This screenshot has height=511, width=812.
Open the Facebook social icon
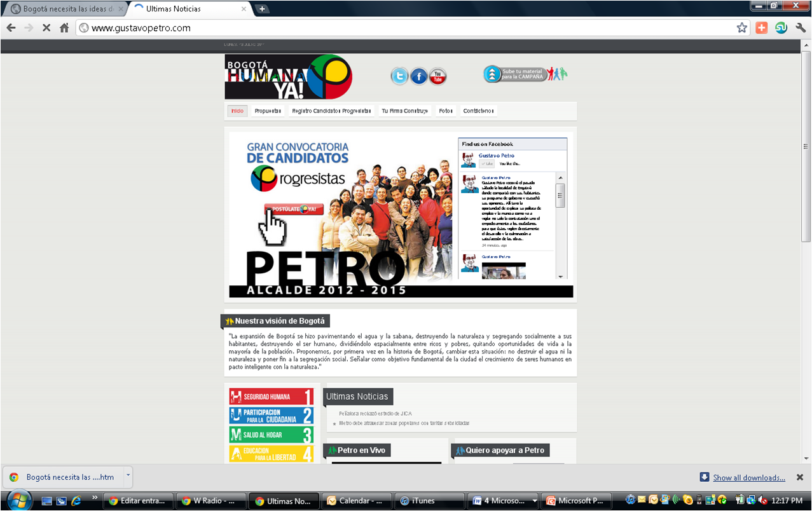pos(418,76)
